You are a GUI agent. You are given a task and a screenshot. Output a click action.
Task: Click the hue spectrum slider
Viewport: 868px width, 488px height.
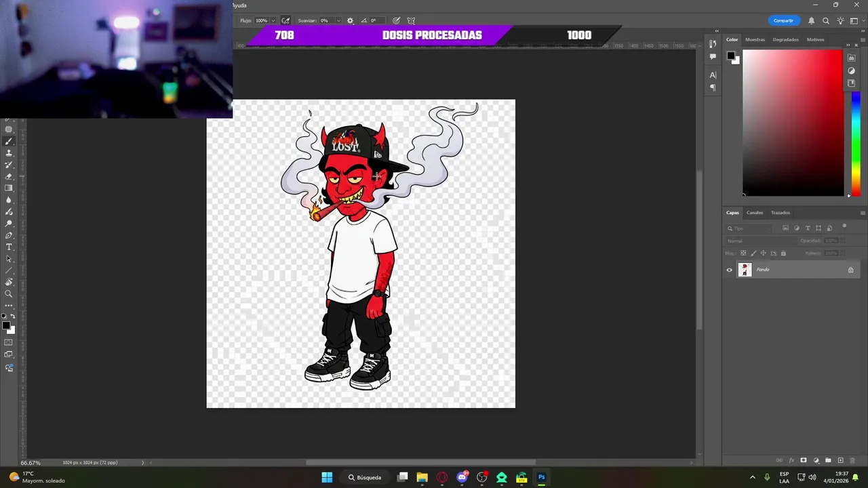(x=856, y=144)
